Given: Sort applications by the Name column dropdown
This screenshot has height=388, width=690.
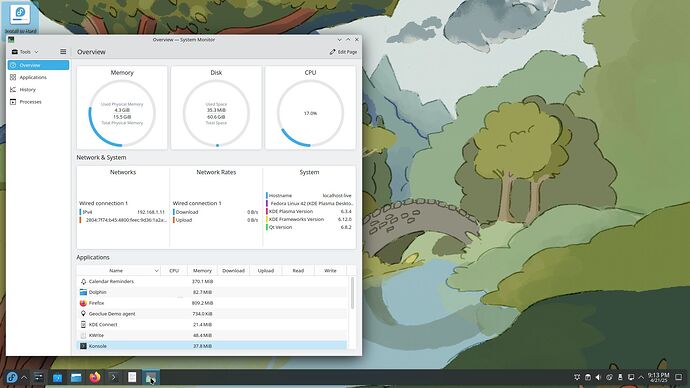Looking at the screenshot, I should (x=118, y=271).
